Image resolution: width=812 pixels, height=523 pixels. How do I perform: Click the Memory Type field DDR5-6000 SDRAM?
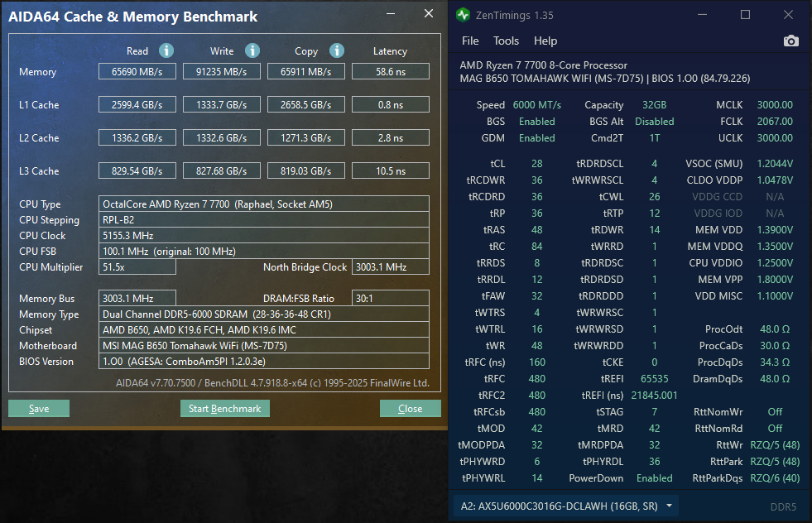[263, 314]
